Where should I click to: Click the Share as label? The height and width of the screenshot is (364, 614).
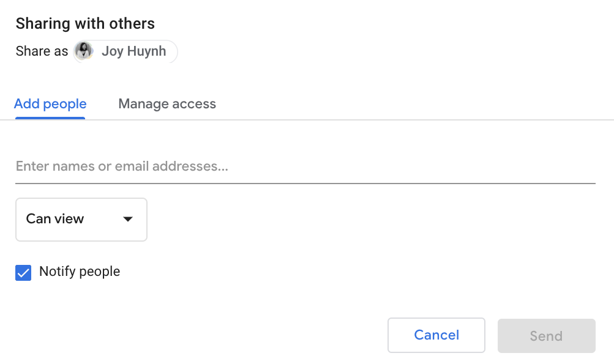pyautogui.click(x=42, y=51)
